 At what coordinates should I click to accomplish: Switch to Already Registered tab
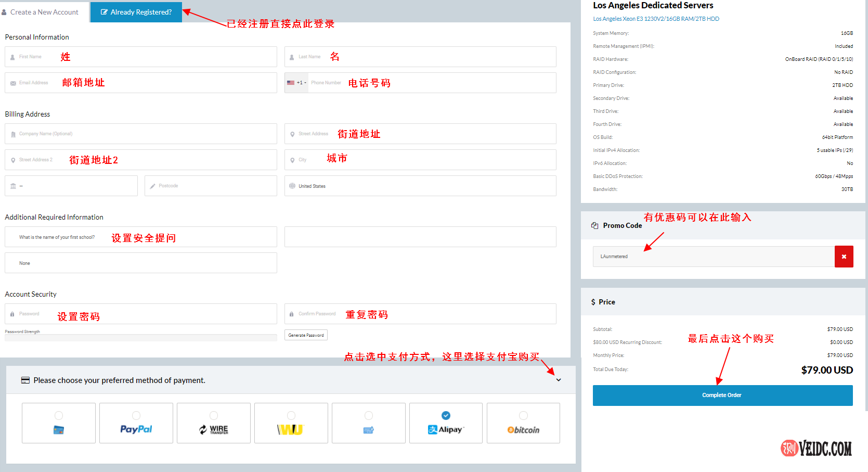(136, 12)
